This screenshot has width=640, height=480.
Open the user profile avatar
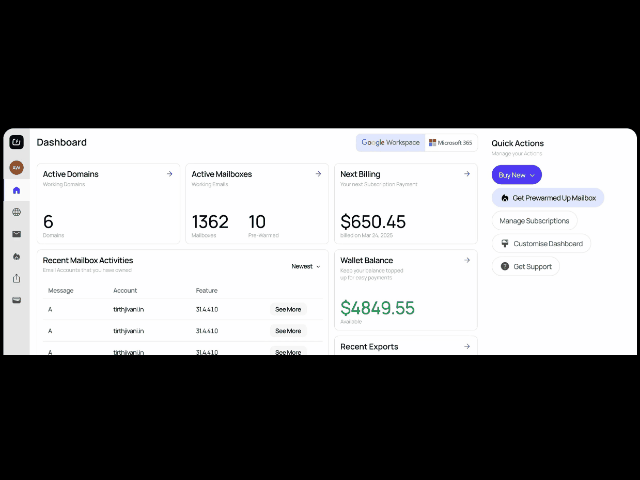coord(16,167)
